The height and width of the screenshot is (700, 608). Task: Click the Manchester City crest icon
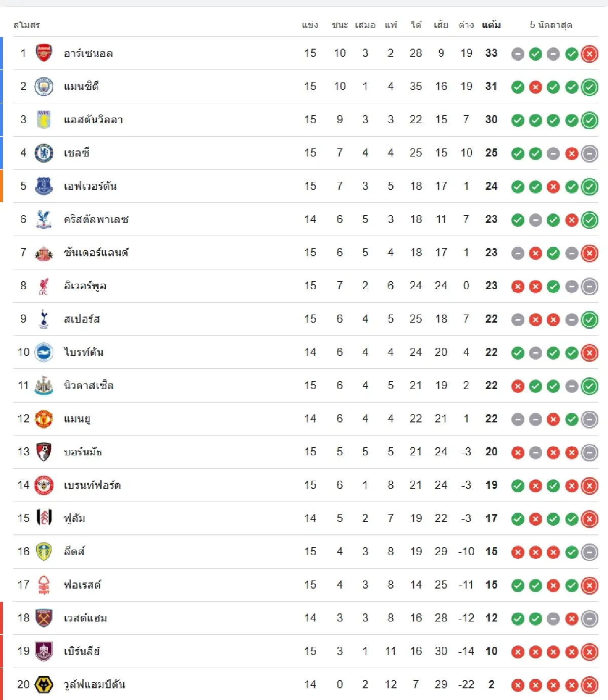pyautogui.click(x=44, y=87)
